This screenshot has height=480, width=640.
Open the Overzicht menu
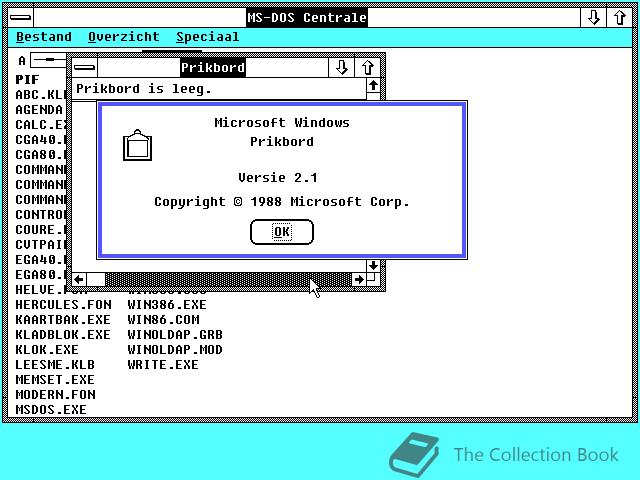click(124, 37)
